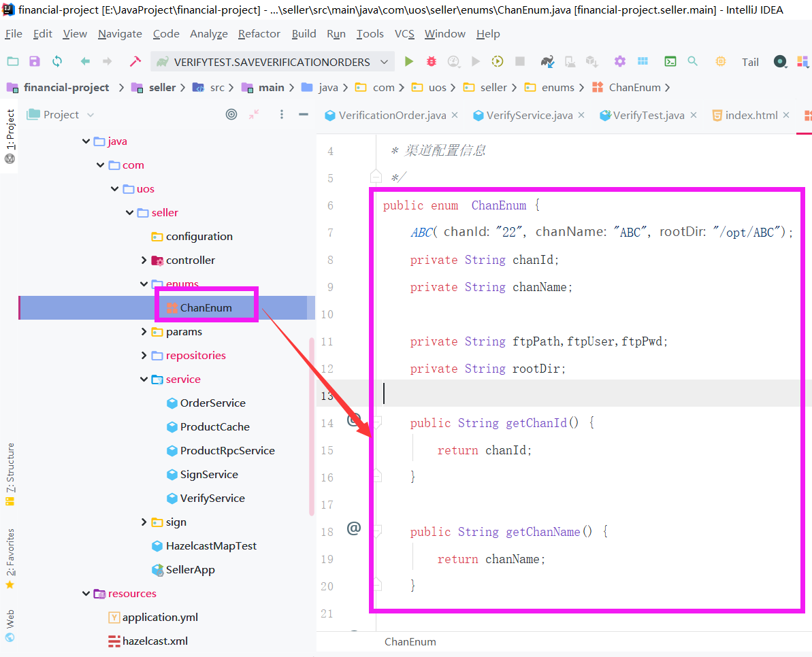Fold the getChanId method at gutter

tap(376, 423)
